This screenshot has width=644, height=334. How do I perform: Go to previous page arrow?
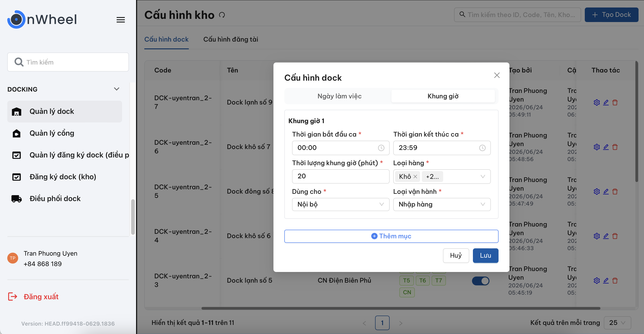[x=364, y=323]
